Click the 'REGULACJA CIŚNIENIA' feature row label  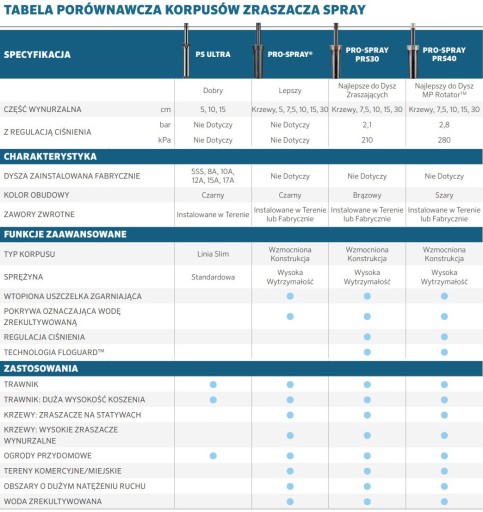point(44,337)
